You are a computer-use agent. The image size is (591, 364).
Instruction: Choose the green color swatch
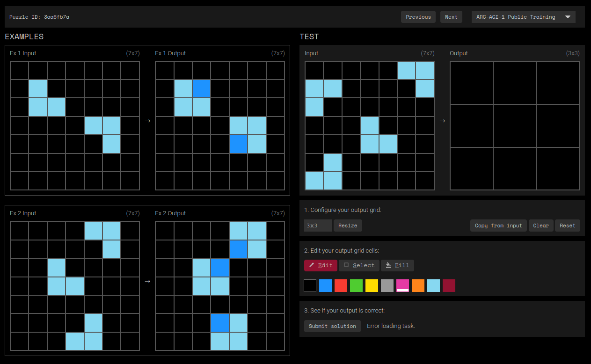[x=356, y=285]
